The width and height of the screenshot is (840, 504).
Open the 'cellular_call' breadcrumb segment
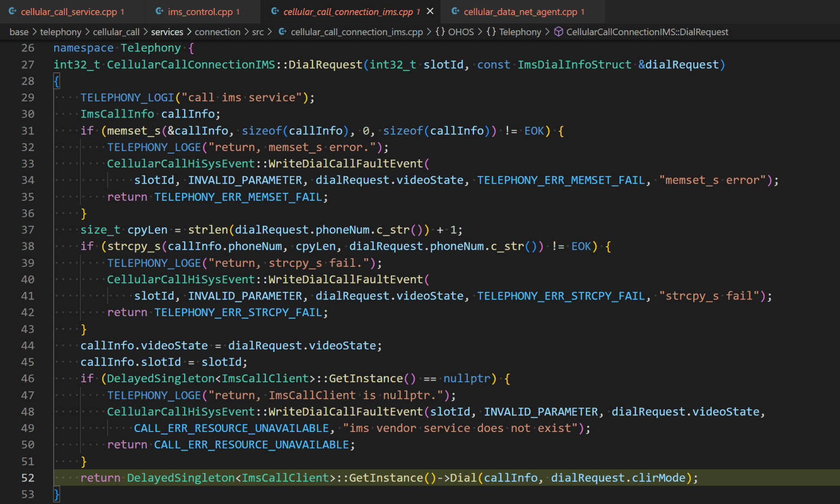[116, 32]
